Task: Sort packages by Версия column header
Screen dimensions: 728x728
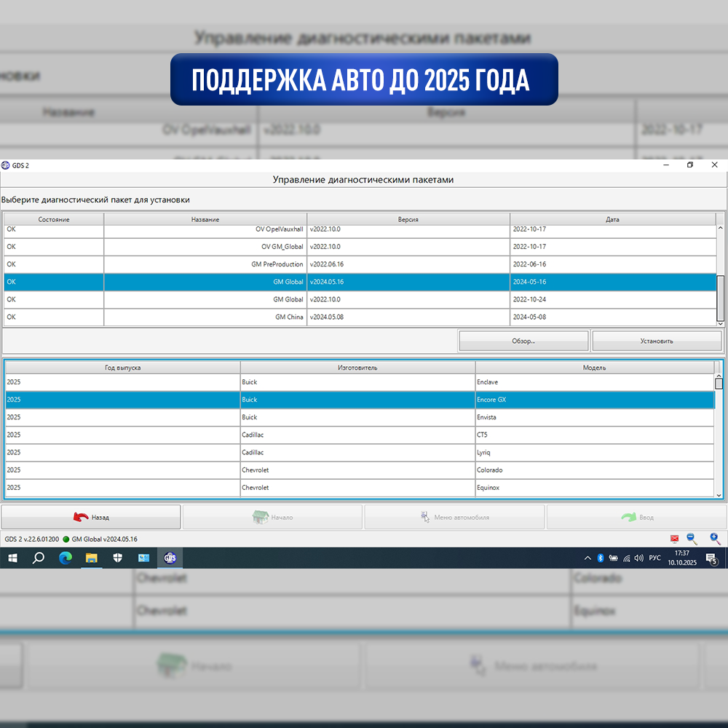Action: click(408, 219)
